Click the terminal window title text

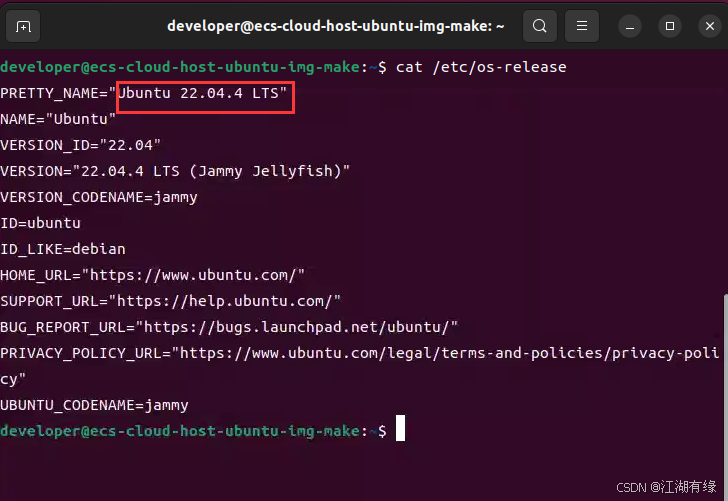point(335,26)
